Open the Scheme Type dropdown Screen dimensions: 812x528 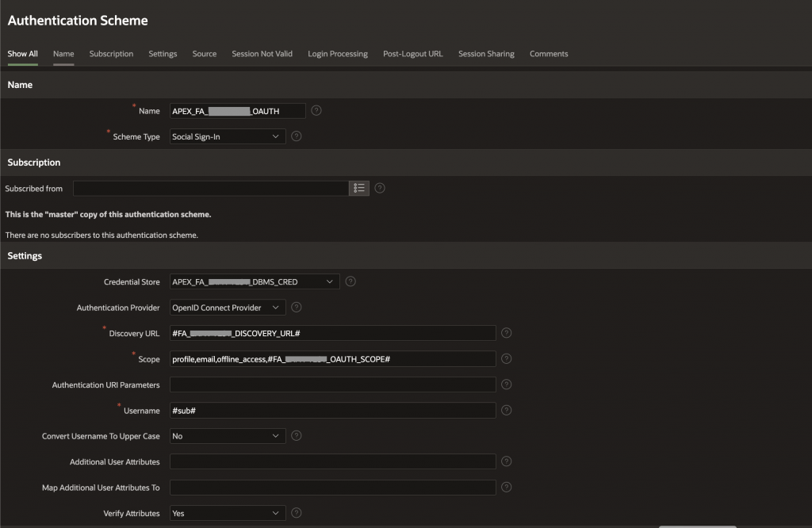coord(228,136)
